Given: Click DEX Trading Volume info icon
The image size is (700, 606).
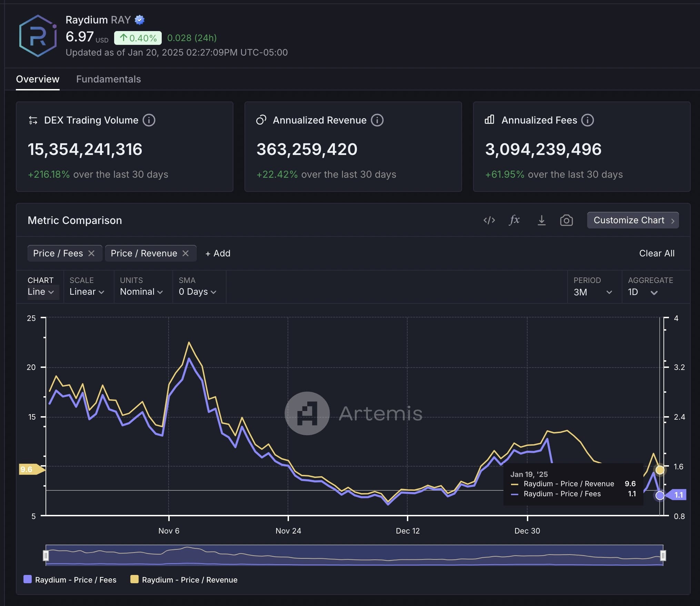Looking at the screenshot, I should [x=149, y=120].
